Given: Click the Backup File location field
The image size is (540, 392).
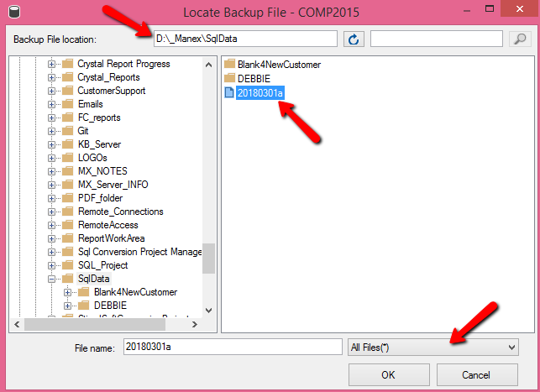Looking at the screenshot, I should click(245, 39).
